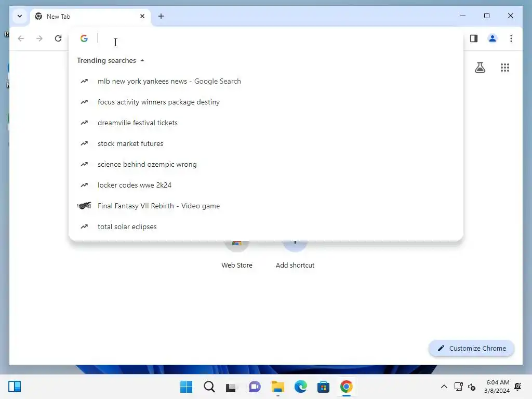Open Windows taskbar Search icon
Viewport: 532px width, 399px height.
[x=209, y=387]
